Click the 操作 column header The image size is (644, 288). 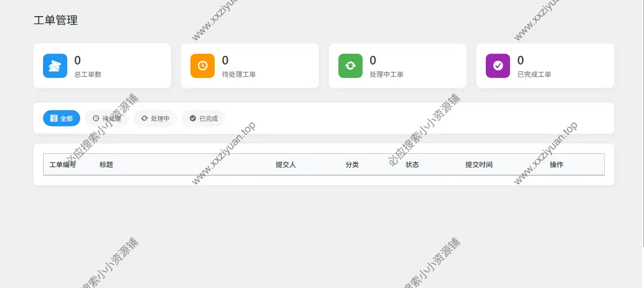[556, 164]
